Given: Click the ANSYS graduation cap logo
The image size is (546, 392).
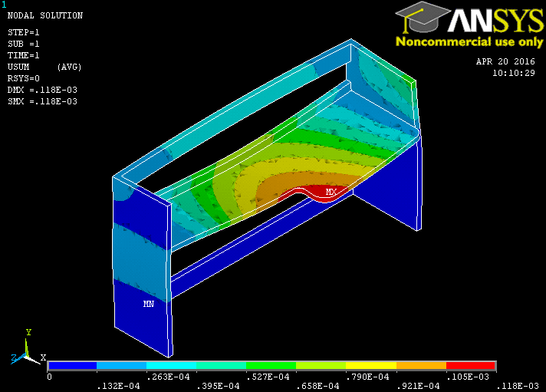Looking at the screenshot, I should point(423,18).
